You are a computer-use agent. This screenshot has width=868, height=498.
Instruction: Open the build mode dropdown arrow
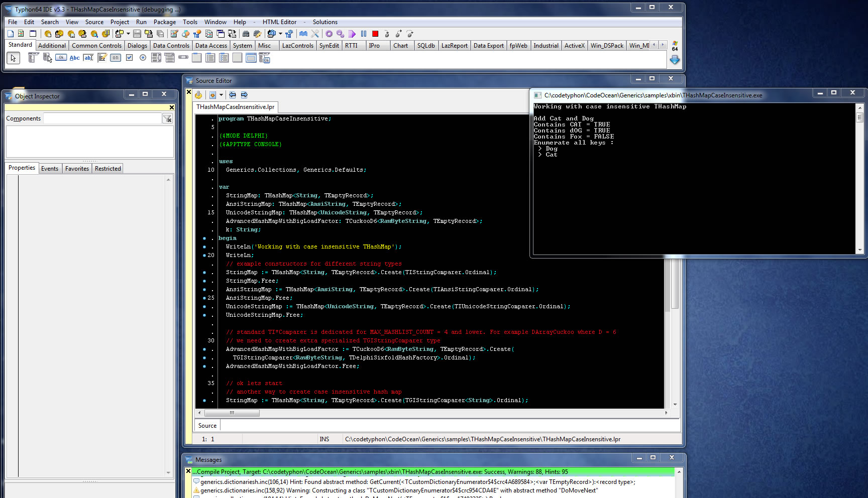tap(280, 34)
